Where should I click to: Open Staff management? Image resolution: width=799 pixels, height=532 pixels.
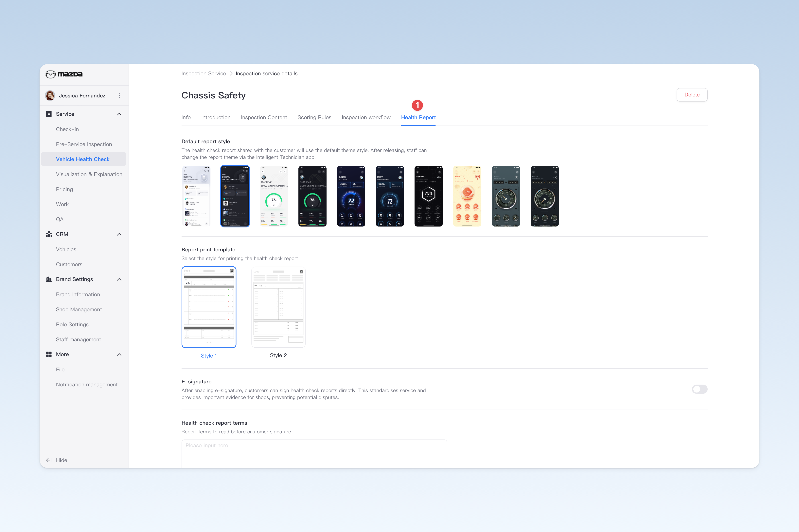(x=79, y=339)
